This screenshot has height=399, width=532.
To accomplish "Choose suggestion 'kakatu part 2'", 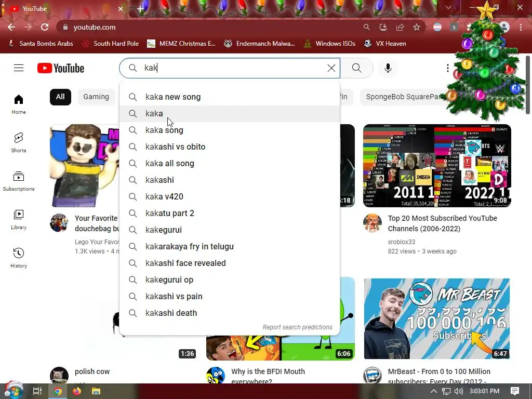I will pos(230,214).
